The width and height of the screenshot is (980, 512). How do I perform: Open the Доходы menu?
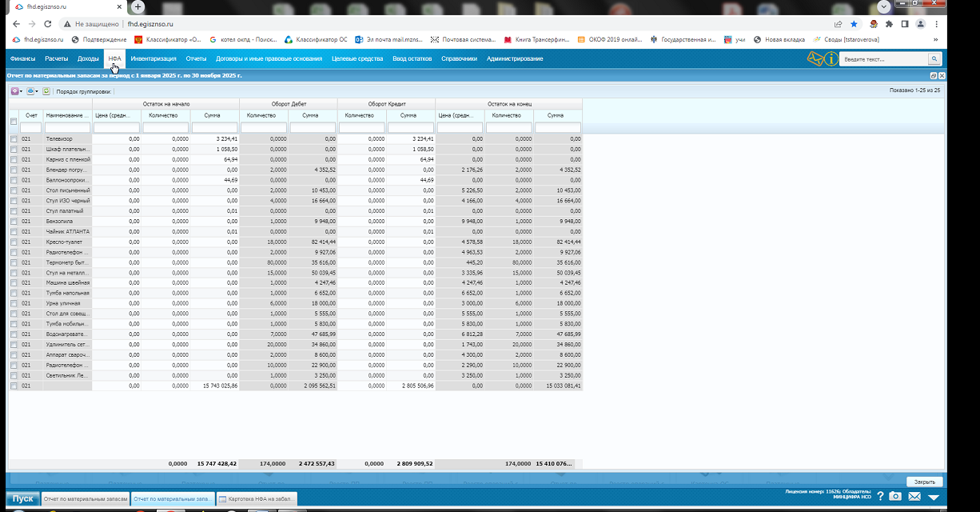(89, 58)
